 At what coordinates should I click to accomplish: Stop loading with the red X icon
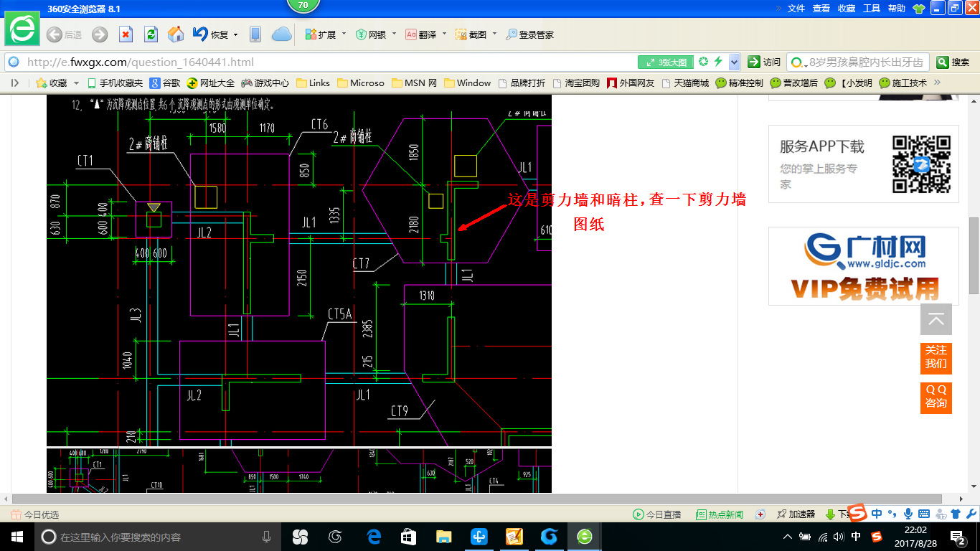[126, 34]
